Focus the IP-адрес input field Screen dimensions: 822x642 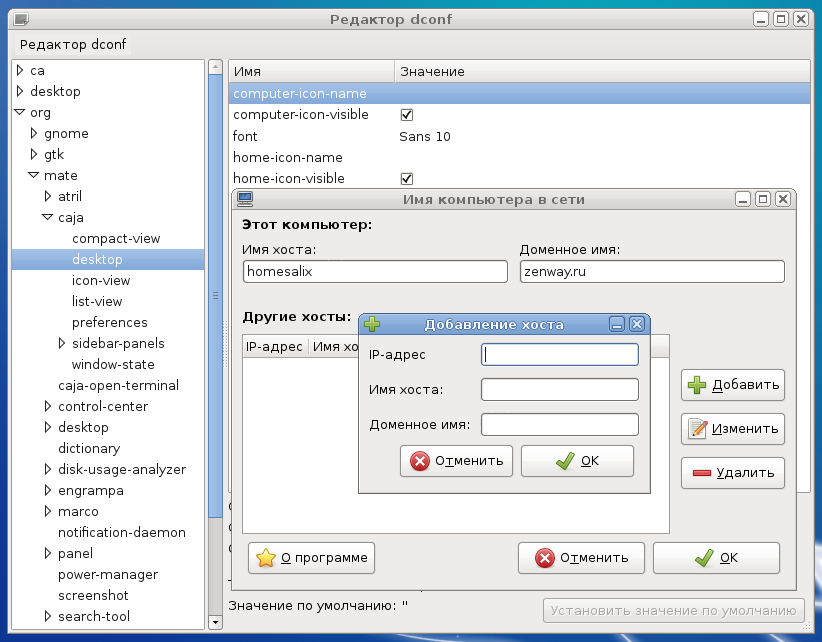560,355
